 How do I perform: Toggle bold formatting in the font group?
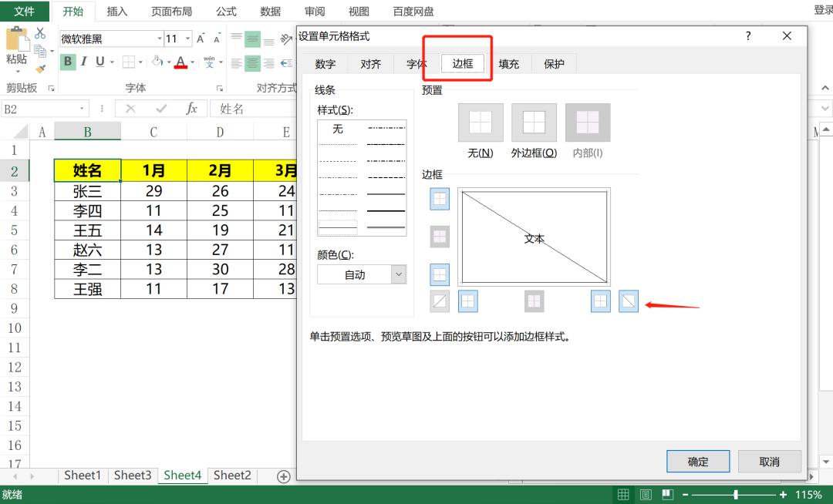point(68,62)
